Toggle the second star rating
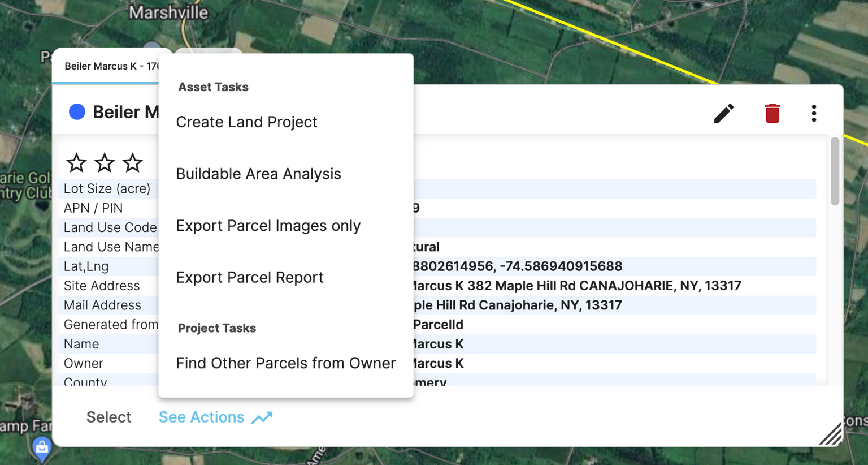The width and height of the screenshot is (868, 465). (x=104, y=162)
